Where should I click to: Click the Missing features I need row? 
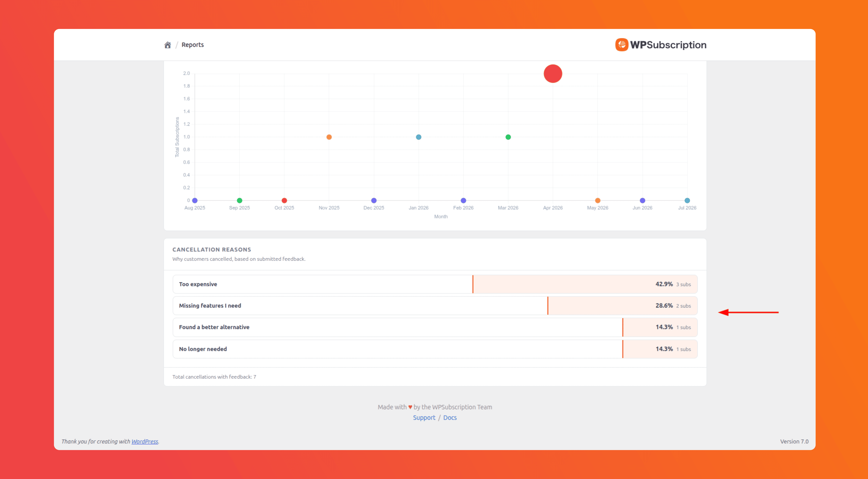click(435, 306)
